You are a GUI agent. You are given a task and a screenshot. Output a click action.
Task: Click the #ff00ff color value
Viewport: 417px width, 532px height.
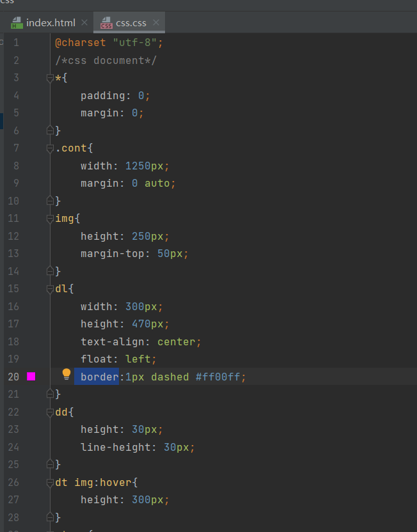[218, 377]
